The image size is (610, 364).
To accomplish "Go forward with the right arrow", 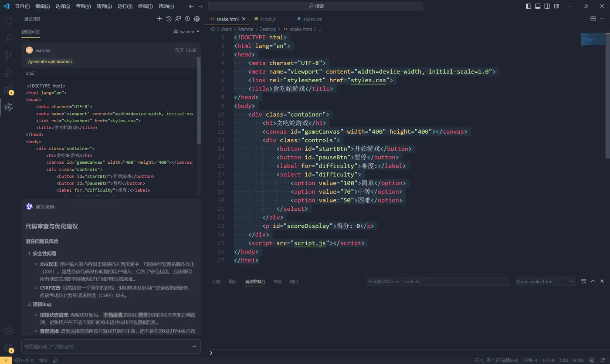I will (200, 6).
